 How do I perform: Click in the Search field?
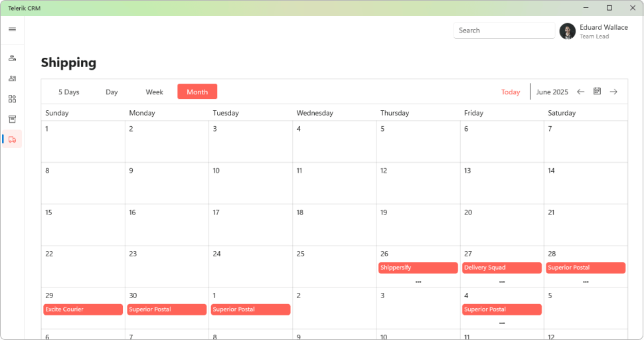click(504, 31)
